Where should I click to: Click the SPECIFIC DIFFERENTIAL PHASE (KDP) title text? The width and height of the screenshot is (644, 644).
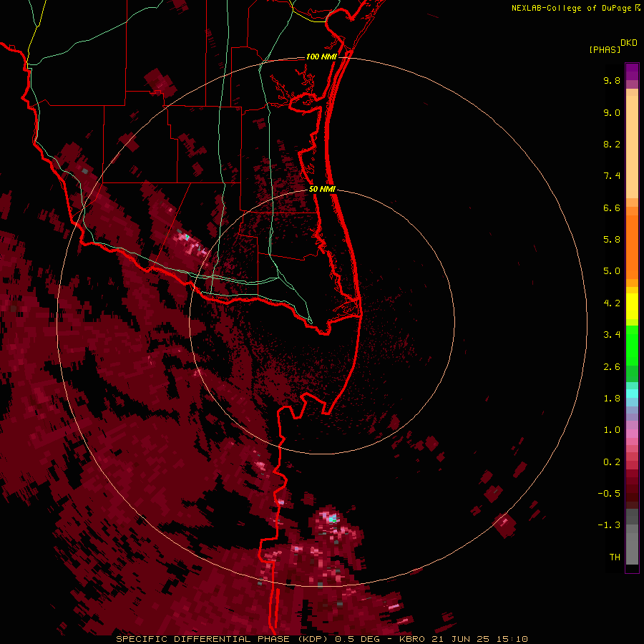[222, 639]
